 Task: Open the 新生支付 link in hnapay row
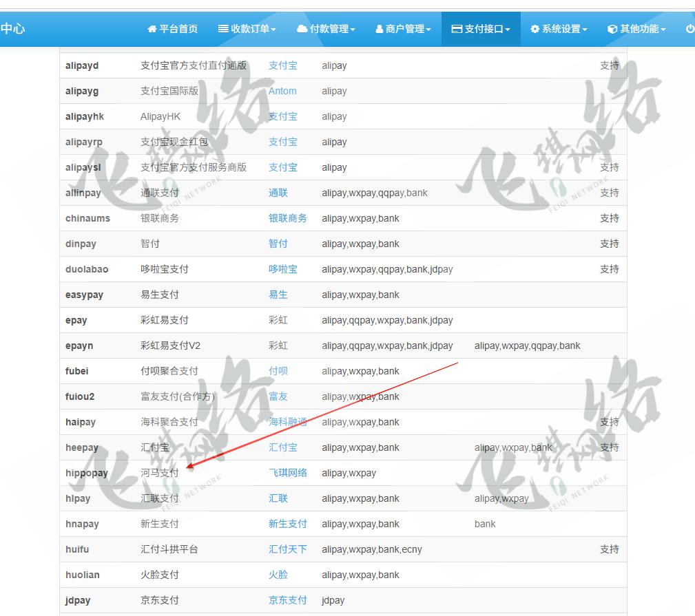[x=288, y=524]
